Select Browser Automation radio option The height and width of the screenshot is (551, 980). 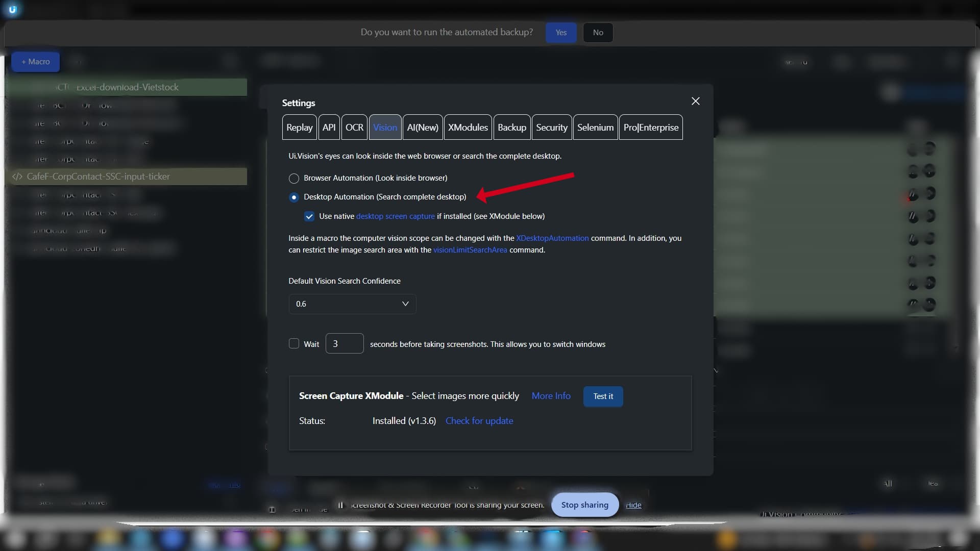click(293, 179)
